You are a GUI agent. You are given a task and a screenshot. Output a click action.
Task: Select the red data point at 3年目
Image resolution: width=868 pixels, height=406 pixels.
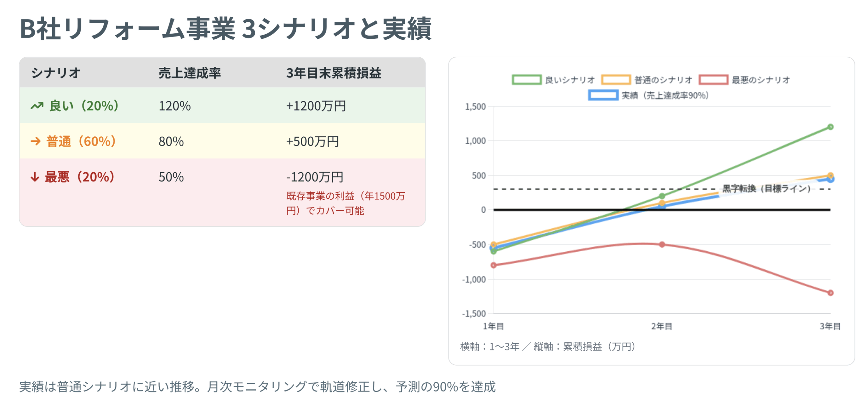(x=830, y=293)
